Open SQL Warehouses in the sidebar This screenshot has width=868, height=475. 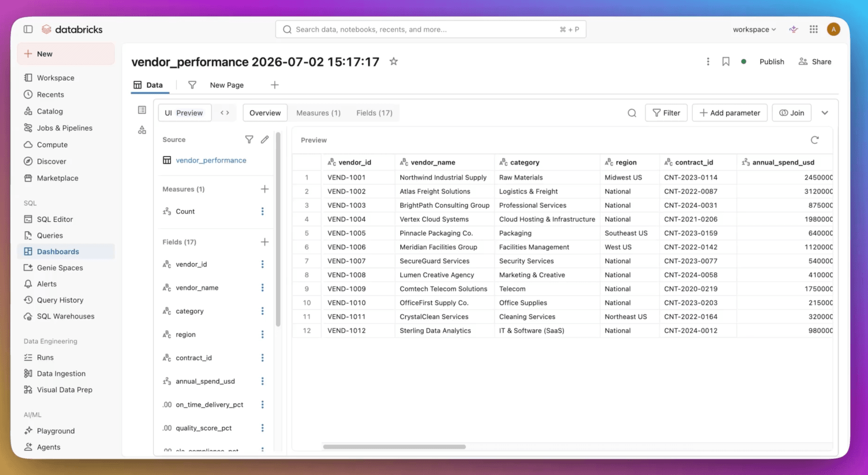(x=66, y=316)
